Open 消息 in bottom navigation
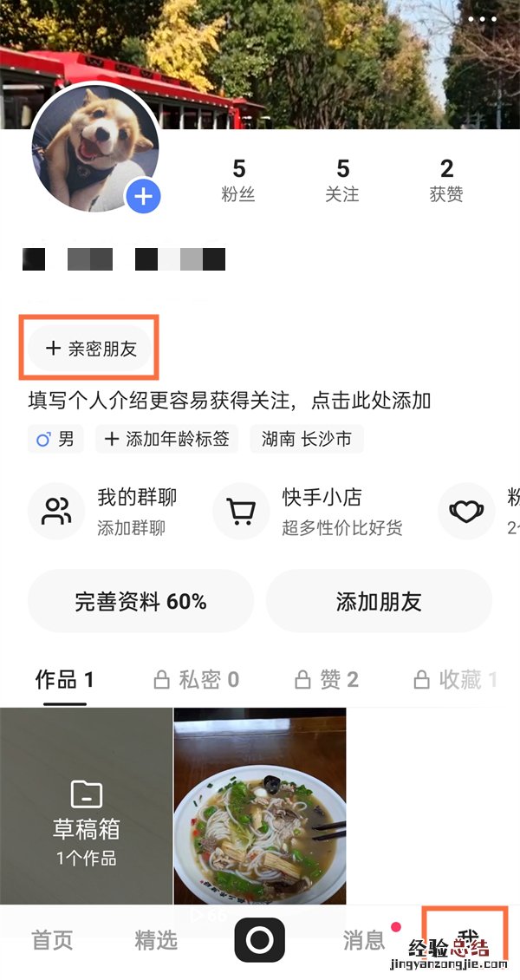This screenshot has height=980, width=520. coord(364,939)
